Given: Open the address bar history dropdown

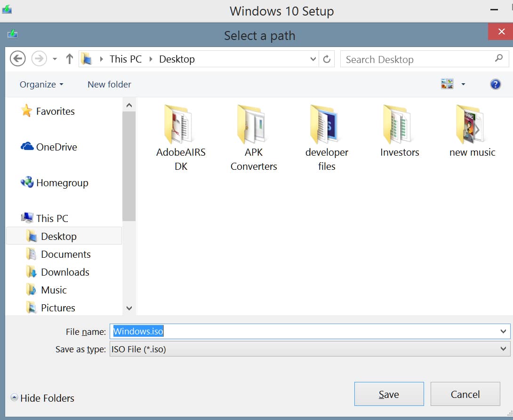Looking at the screenshot, I should pos(313,59).
